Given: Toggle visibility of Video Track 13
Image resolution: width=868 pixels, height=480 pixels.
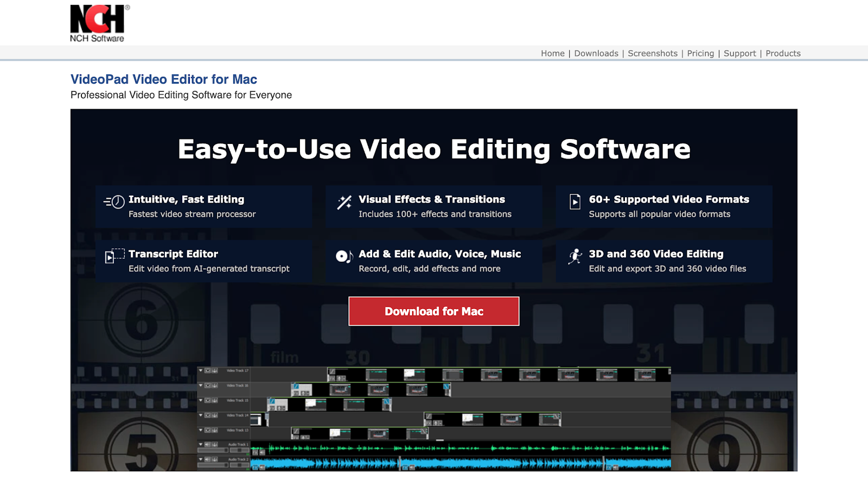Looking at the screenshot, I should click(x=208, y=430).
